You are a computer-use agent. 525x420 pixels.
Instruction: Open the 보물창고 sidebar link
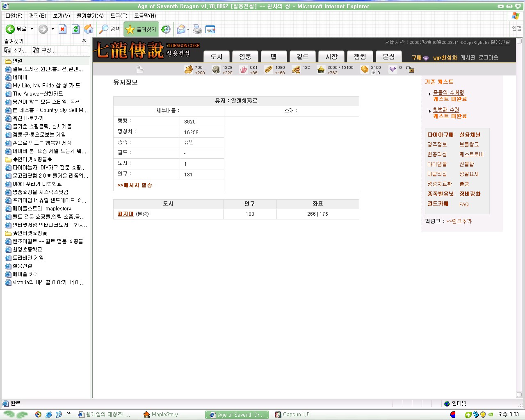click(x=469, y=144)
